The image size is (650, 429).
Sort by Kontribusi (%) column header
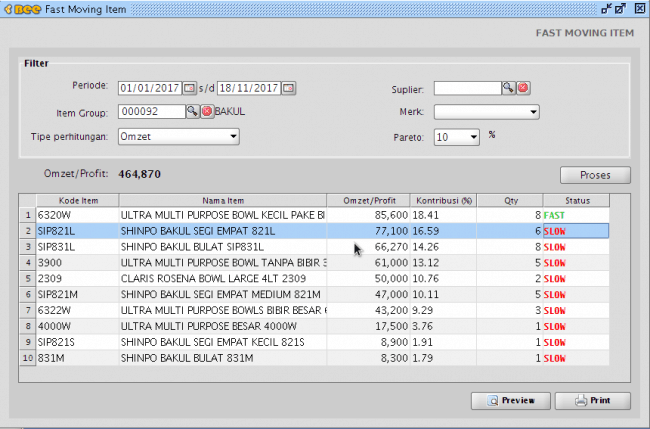(x=443, y=201)
